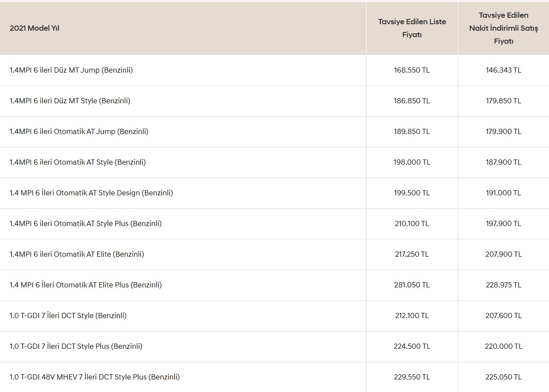This screenshot has width=549, height=392.
Task: Click the list price '210.100 TL'
Action: click(x=412, y=223)
